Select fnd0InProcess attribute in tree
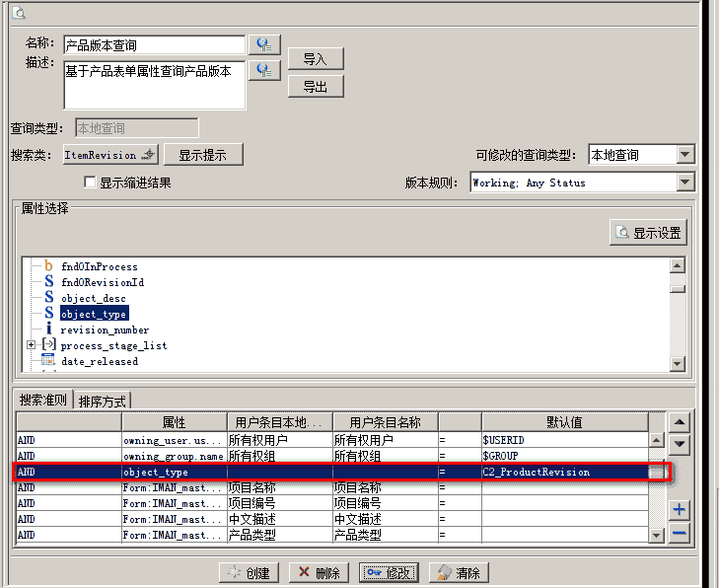This screenshot has height=588, width=719. [x=100, y=266]
